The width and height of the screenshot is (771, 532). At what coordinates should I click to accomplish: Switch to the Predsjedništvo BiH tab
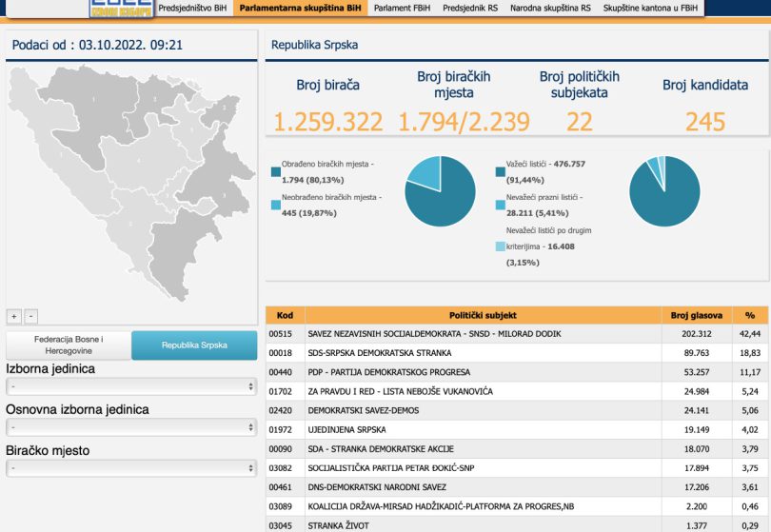point(193,8)
